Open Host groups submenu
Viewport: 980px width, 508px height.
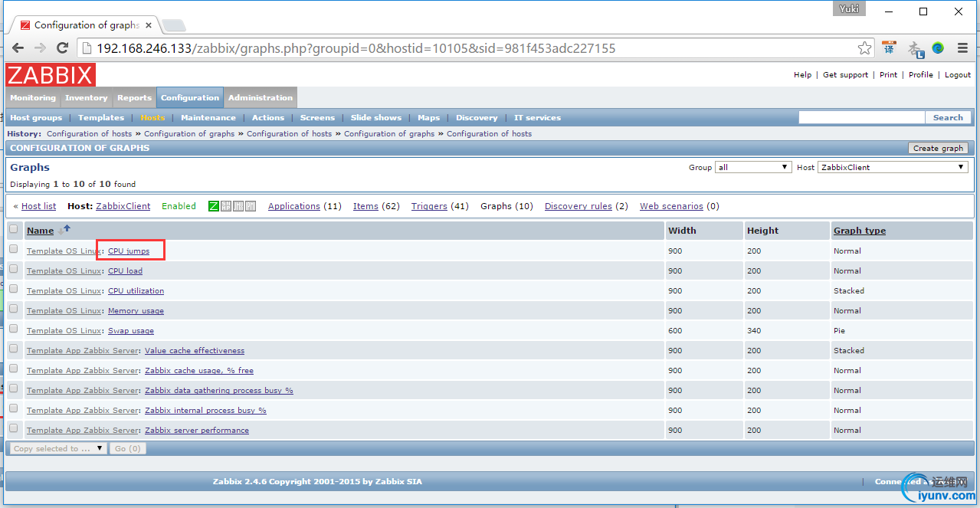pos(36,118)
